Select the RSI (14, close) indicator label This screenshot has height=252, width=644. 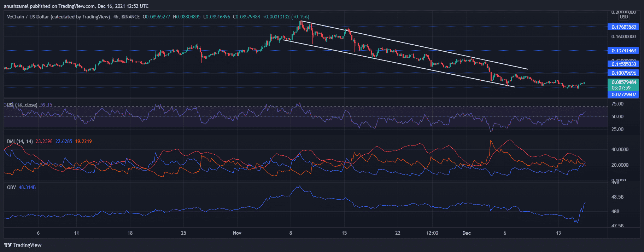click(x=22, y=105)
